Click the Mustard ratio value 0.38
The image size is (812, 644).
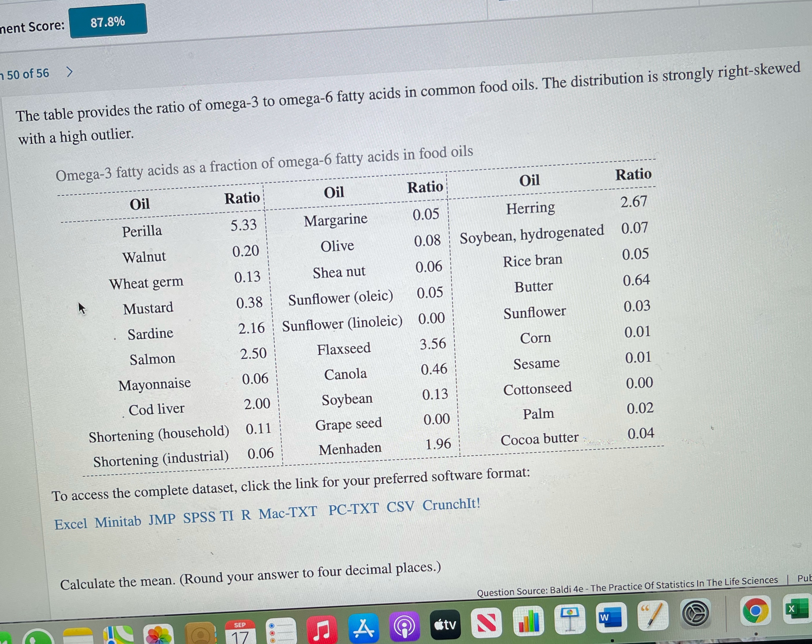249,303
